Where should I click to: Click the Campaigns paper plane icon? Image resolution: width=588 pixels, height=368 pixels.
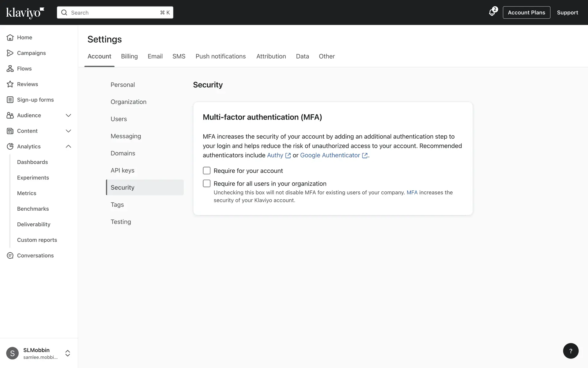tap(10, 53)
